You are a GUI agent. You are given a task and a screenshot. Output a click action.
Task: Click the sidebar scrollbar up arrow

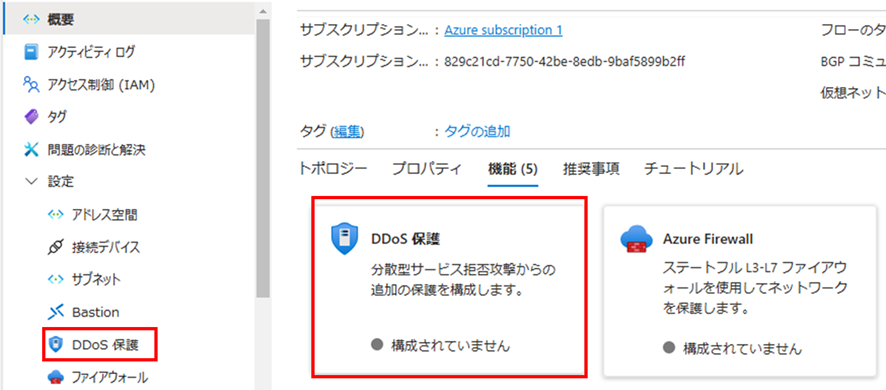[x=263, y=11]
